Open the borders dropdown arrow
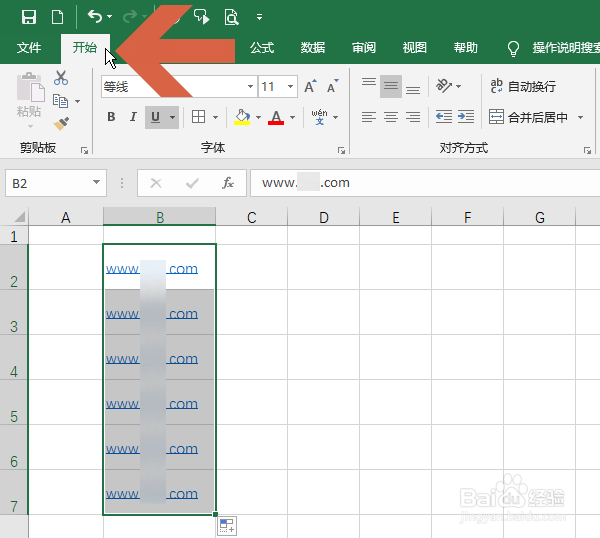600x538 pixels. (215, 117)
